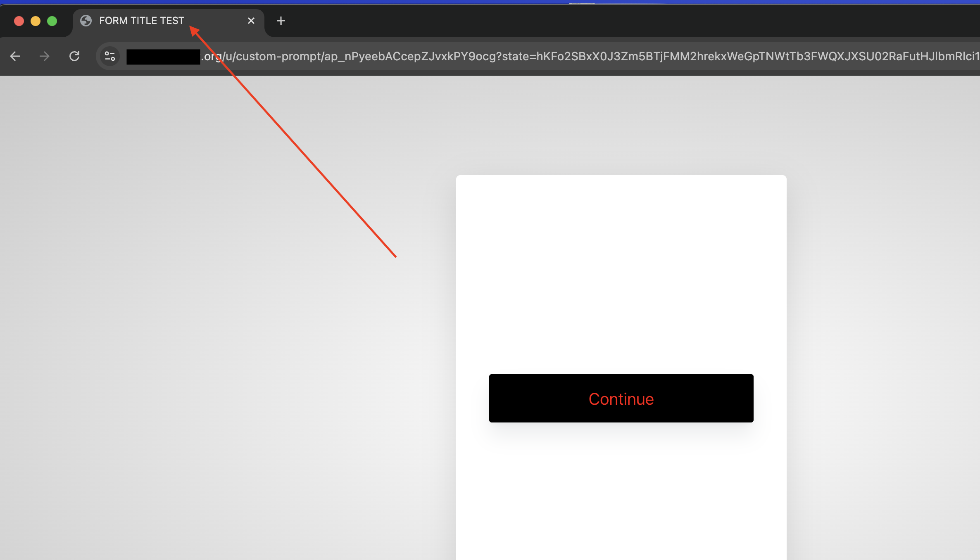Image resolution: width=980 pixels, height=560 pixels.
Task: Close the FORM TITLE TEST tab
Action: coord(251,20)
